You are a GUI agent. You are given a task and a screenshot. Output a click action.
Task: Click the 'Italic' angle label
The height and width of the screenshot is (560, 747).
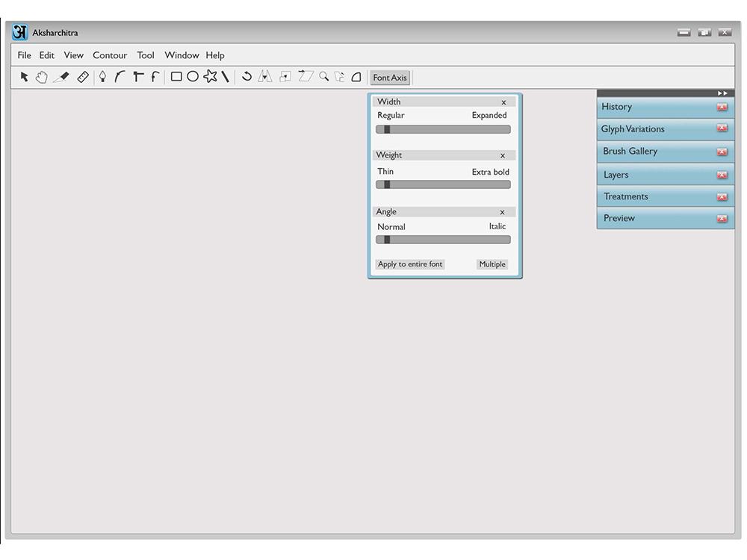(498, 227)
